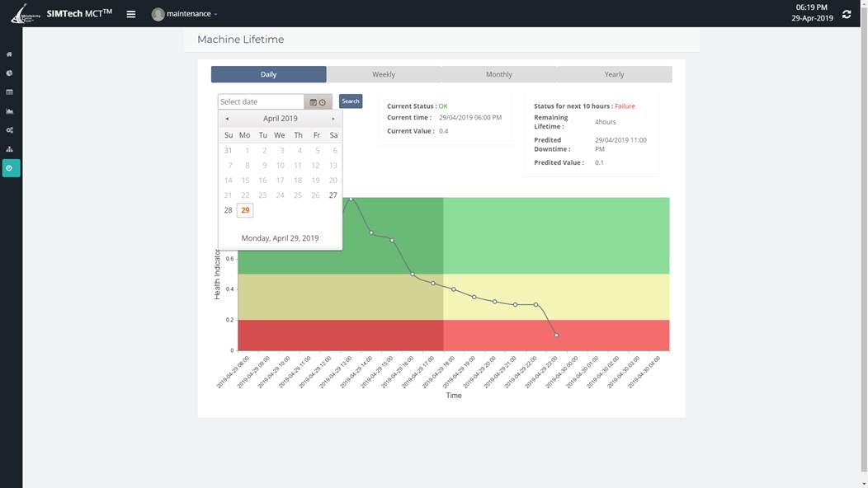Open the area chart page in the sidebar
Image resolution: width=868 pixels, height=488 pixels.
click(9, 111)
